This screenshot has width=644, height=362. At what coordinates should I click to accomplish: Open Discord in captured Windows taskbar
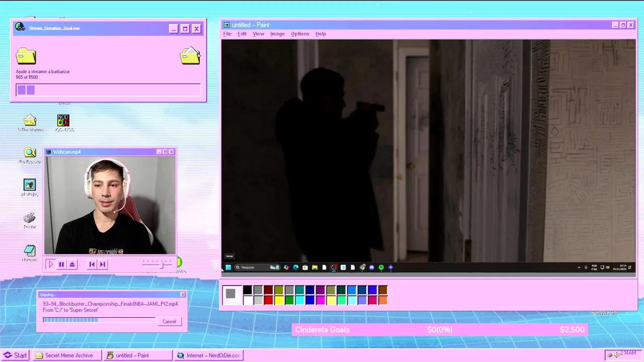point(371,267)
